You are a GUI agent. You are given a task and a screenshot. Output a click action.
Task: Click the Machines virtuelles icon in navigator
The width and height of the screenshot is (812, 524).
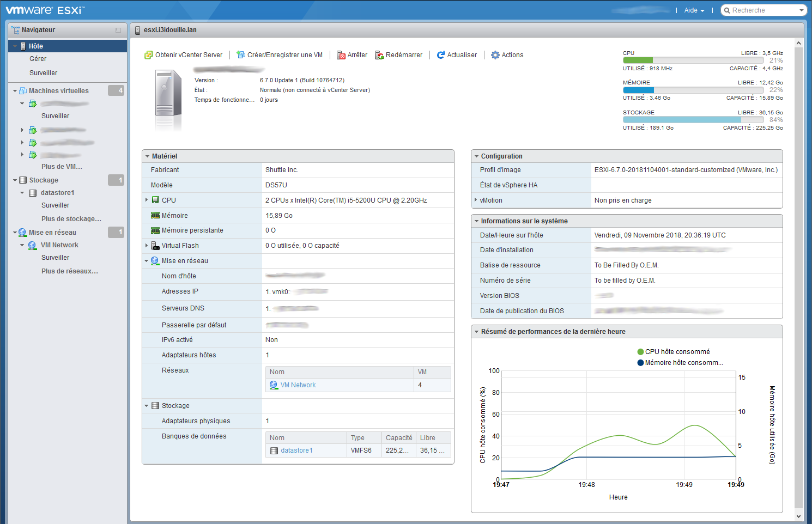click(x=23, y=91)
